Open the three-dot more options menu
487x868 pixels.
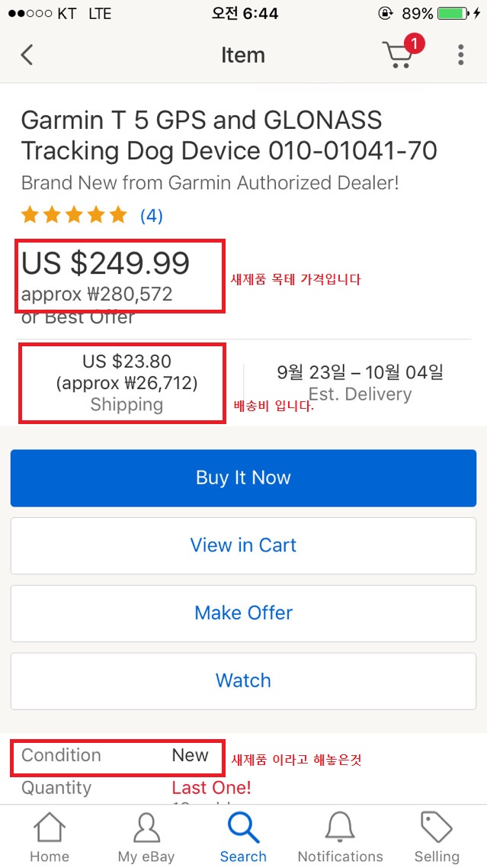coord(461,55)
